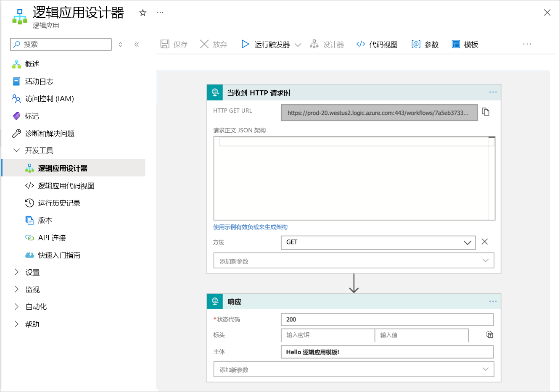Switch to 代码视图 in the toolbar
Viewport: 560px width, 392px height.
[377, 44]
